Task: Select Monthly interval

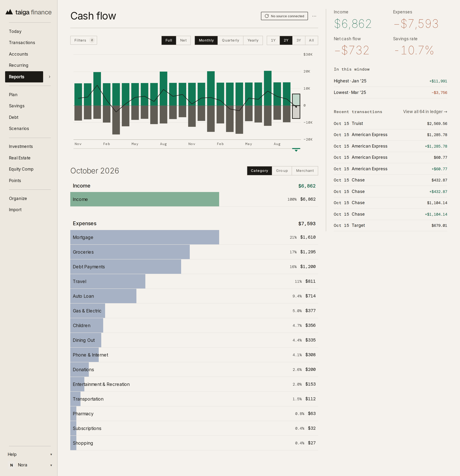Action: [206, 40]
